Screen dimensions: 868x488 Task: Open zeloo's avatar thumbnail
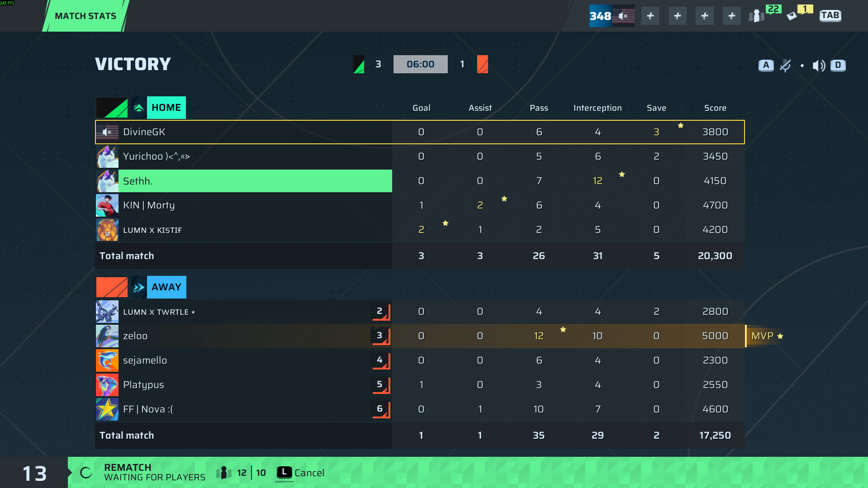click(107, 336)
